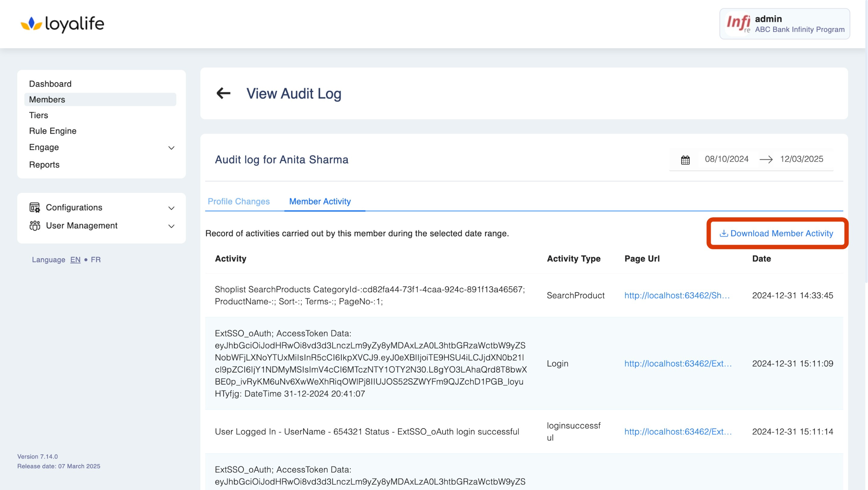Click the Infinity program avatar logo
The width and height of the screenshot is (868, 490).
click(x=738, y=24)
